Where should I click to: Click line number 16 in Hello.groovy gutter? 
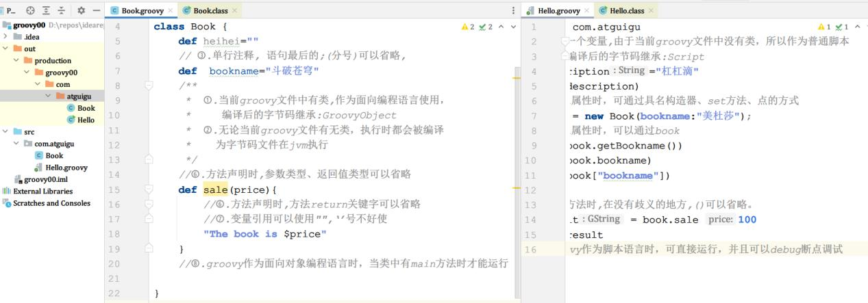point(530,249)
